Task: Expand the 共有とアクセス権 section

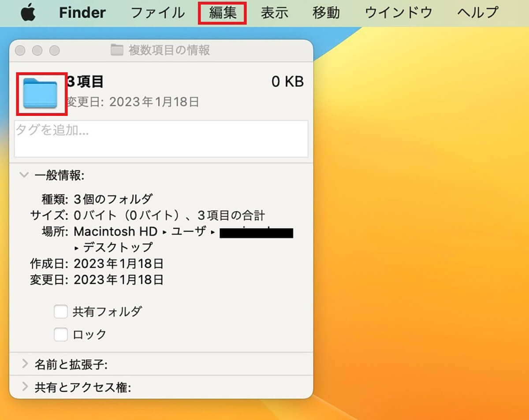Action: [x=24, y=387]
